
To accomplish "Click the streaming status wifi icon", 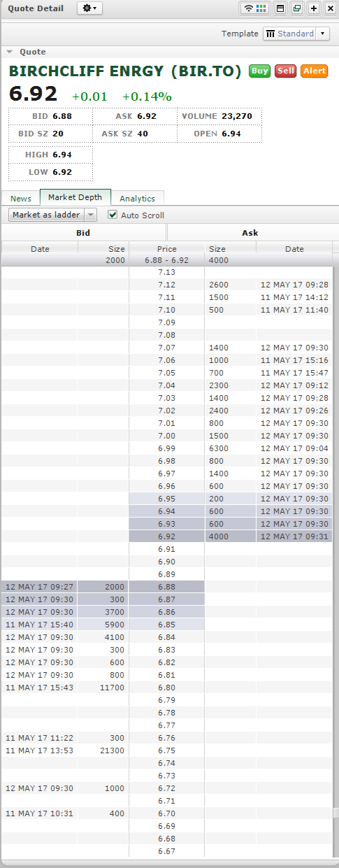I will click(248, 8).
